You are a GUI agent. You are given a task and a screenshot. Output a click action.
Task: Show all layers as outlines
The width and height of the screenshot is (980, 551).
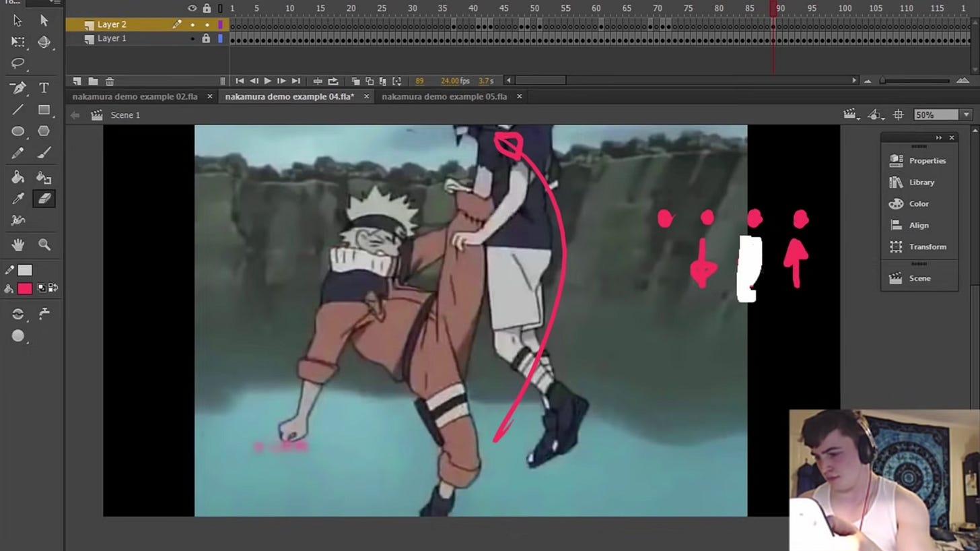pos(220,8)
